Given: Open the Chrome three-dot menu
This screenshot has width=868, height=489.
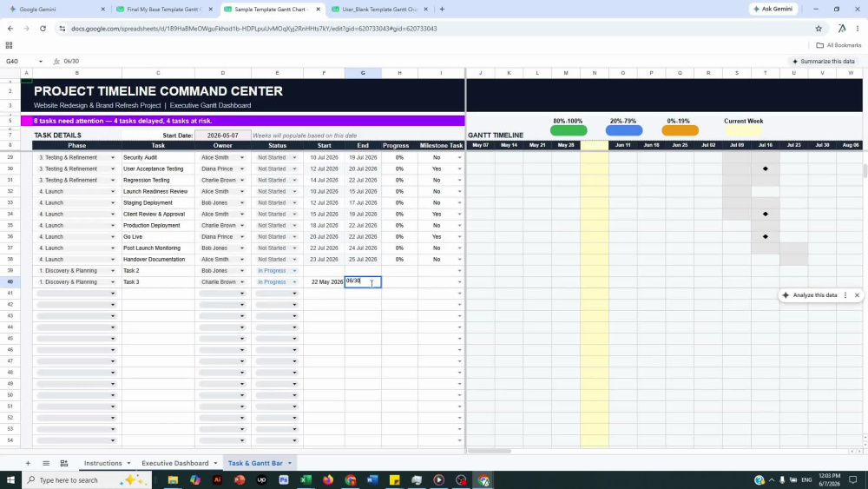Looking at the screenshot, I should [x=858, y=29].
